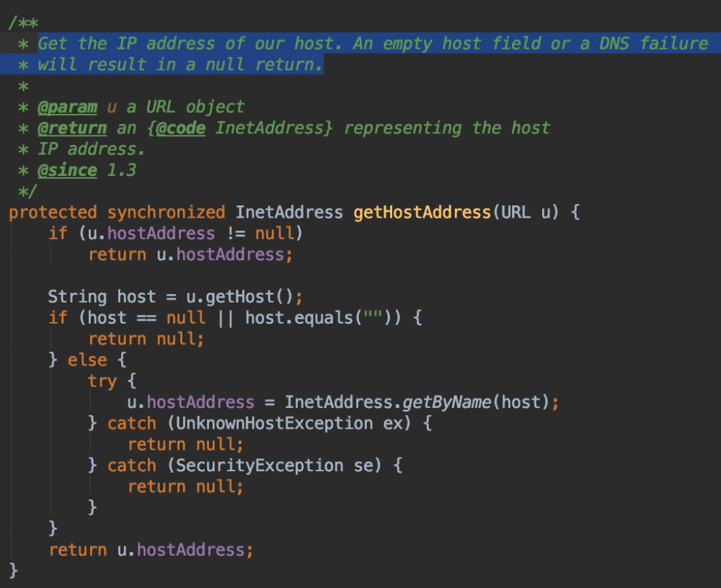Viewport: 721px width, 588px height.
Task: Click the exception variable named ex
Action: coord(393,423)
